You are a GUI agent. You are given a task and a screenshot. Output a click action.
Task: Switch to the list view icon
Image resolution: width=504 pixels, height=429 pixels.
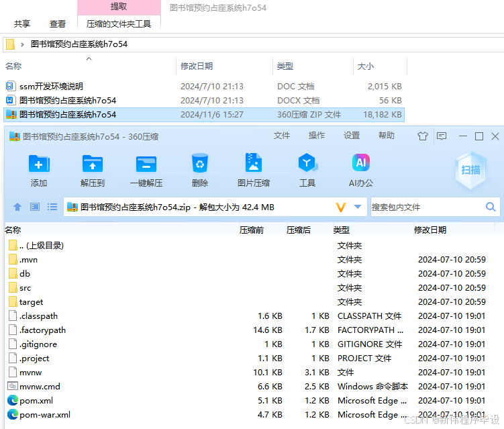tap(52, 207)
